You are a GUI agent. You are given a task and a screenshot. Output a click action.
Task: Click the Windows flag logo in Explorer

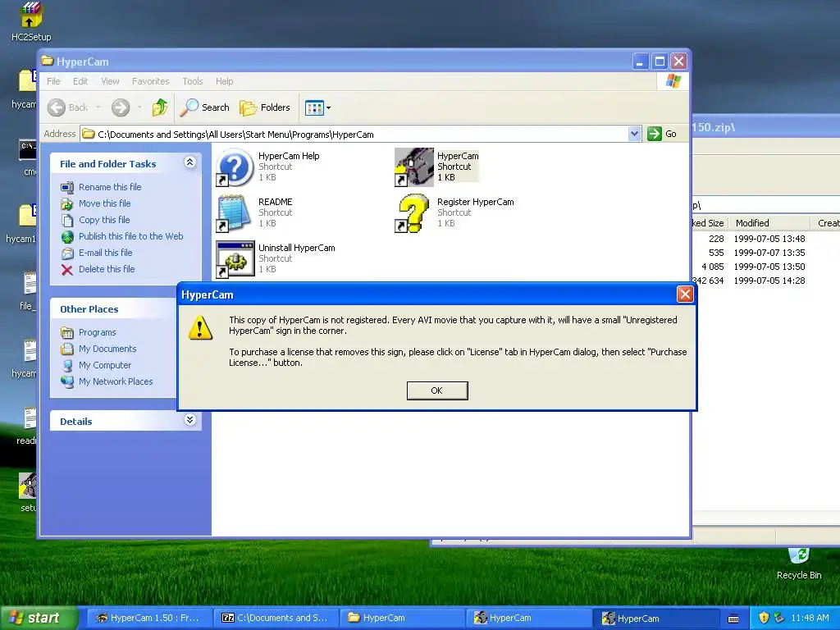[673, 81]
